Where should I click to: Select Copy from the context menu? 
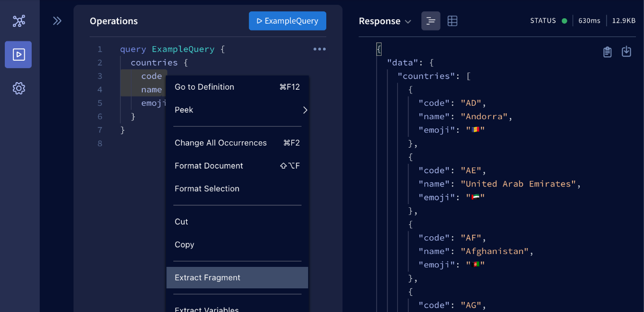pos(237,244)
